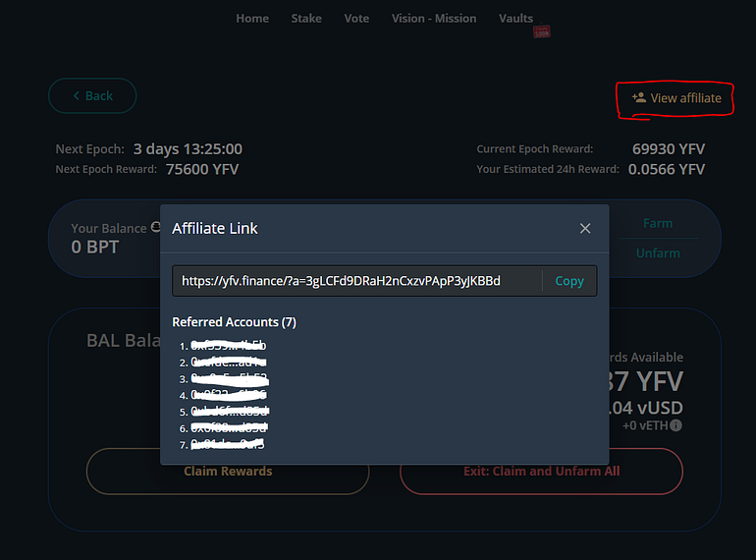Click the token icon beside Your Balance
756x560 pixels.
(x=156, y=227)
